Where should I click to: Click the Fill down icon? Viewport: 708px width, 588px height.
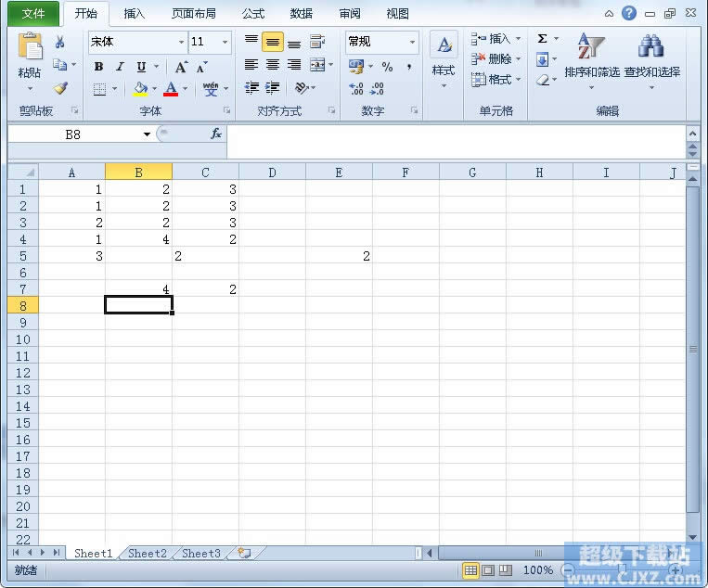coord(542,59)
